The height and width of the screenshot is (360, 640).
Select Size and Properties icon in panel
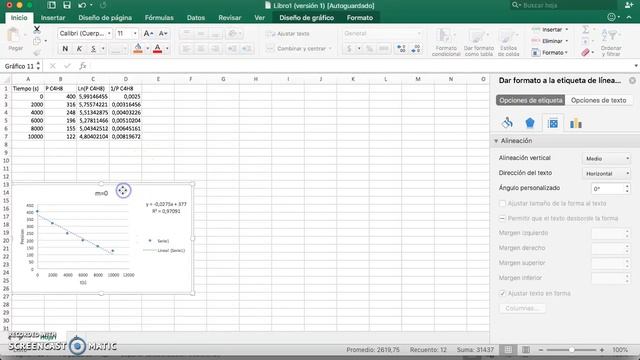click(553, 123)
